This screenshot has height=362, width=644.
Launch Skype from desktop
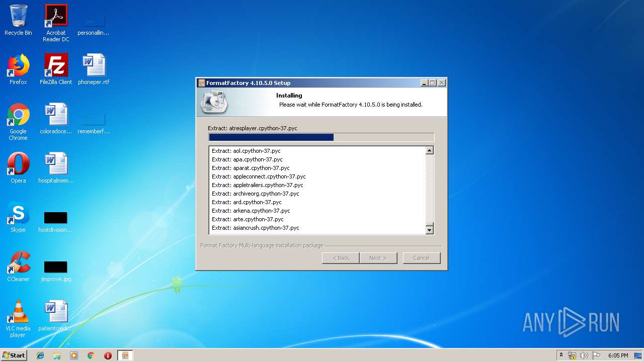[x=18, y=217]
